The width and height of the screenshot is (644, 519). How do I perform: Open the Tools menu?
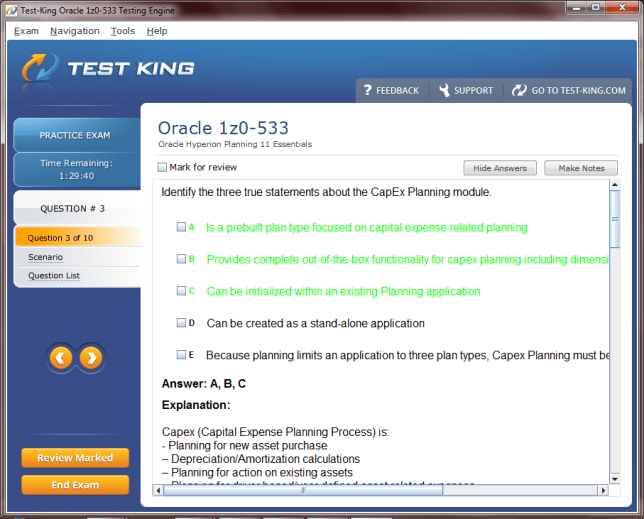(123, 31)
